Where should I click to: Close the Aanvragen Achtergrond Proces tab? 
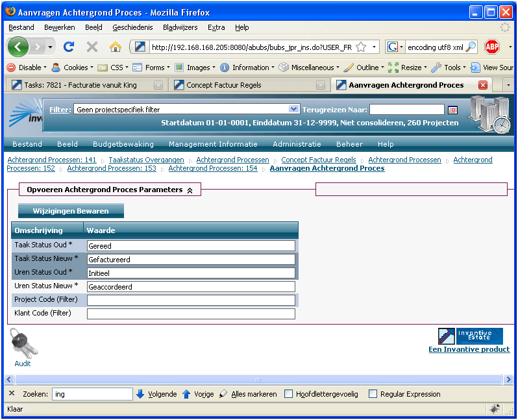click(x=483, y=85)
